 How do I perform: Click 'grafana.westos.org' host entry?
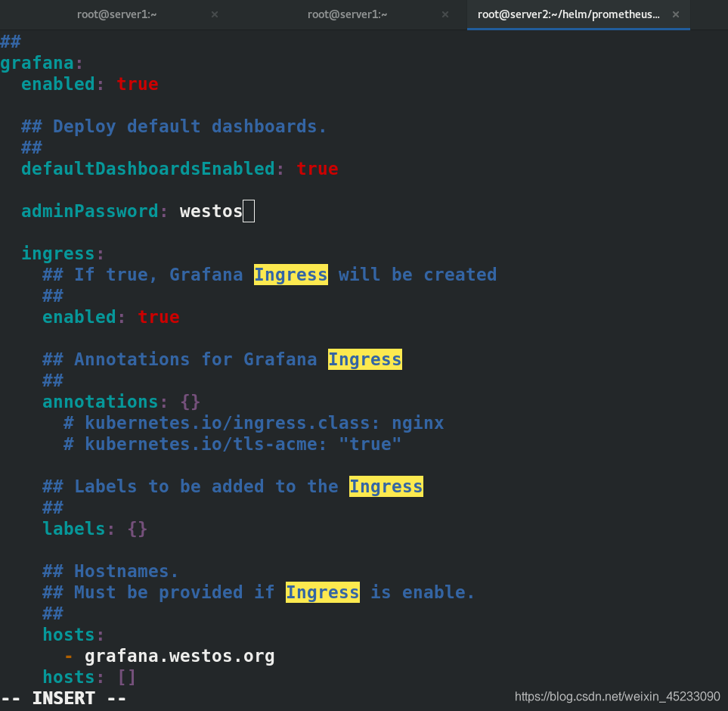(x=180, y=656)
